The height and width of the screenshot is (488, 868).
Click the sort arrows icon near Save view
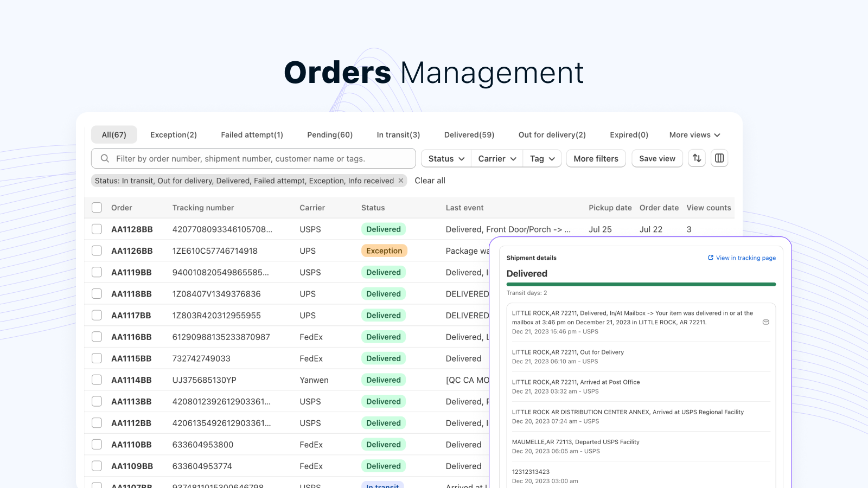tap(697, 158)
